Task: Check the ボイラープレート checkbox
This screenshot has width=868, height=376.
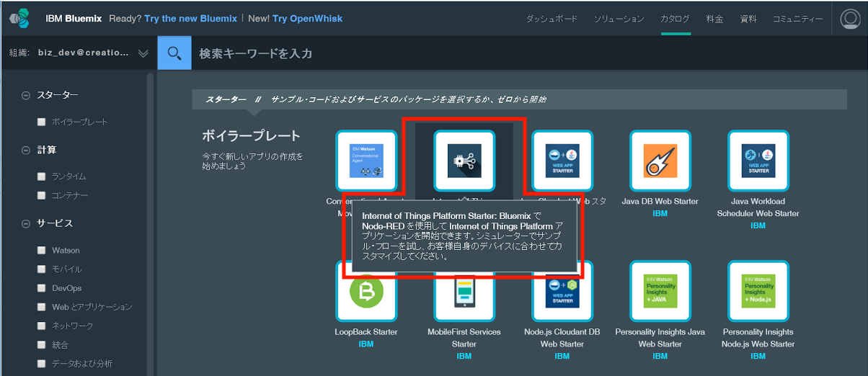Action: pyautogui.click(x=42, y=122)
